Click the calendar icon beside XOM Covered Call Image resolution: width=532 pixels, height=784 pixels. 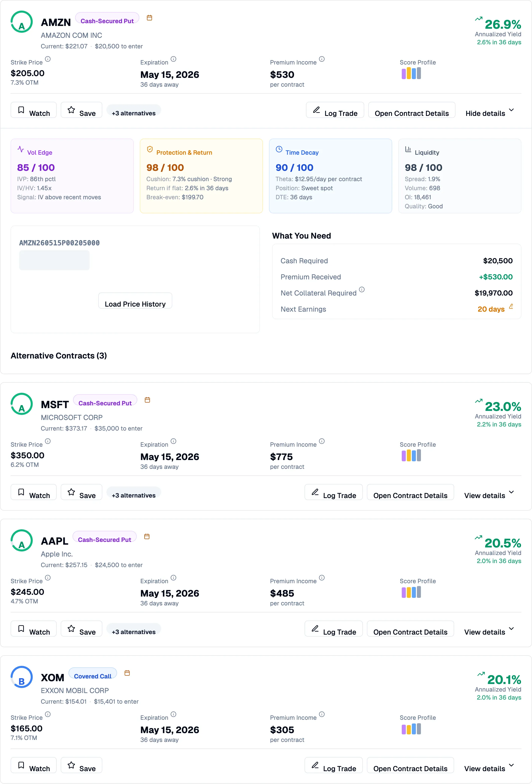(x=127, y=673)
